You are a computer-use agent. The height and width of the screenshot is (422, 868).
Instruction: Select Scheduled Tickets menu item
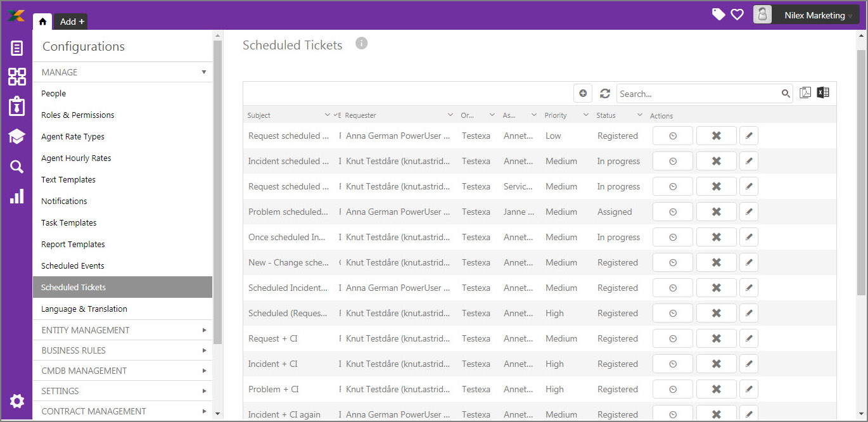(x=122, y=287)
